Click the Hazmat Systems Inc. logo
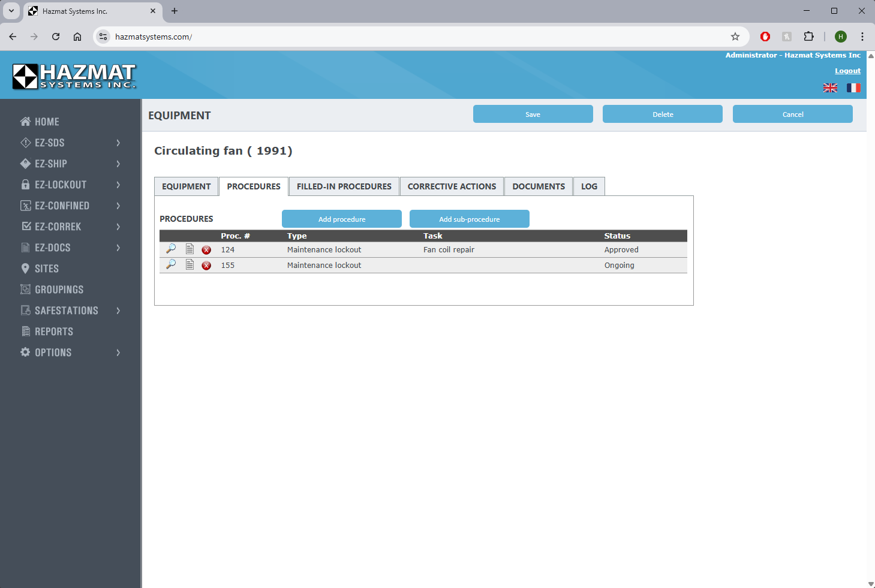This screenshot has width=875, height=588. tap(74, 76)
